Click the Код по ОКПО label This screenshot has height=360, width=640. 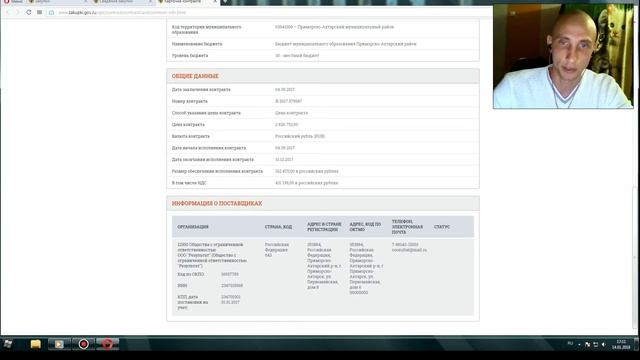pyautogui.click(x=191, y=275)
